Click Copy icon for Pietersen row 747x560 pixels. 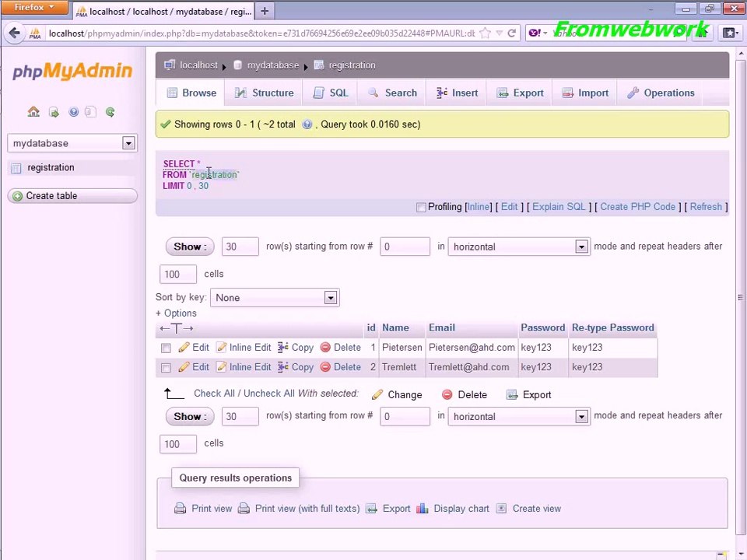pos(283,348)
